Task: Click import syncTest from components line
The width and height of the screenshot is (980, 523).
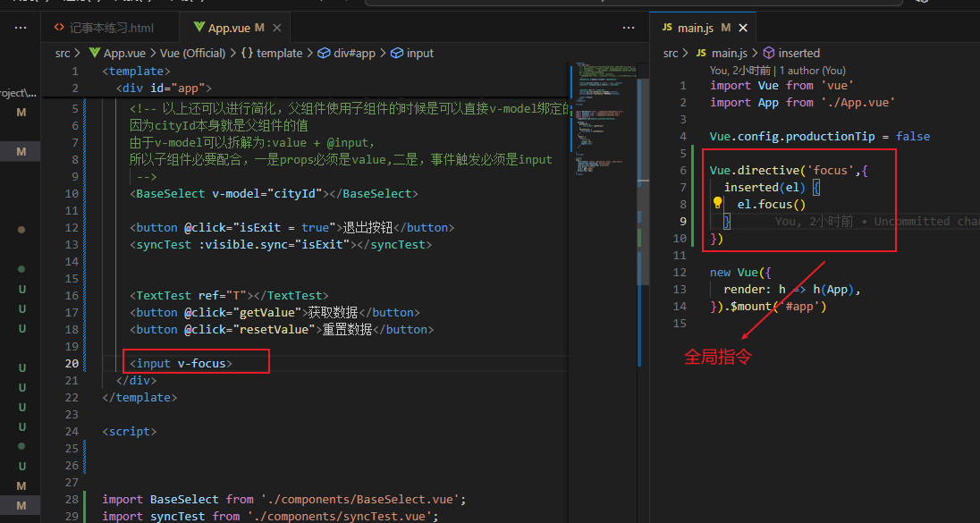Action: click(271, 516)
